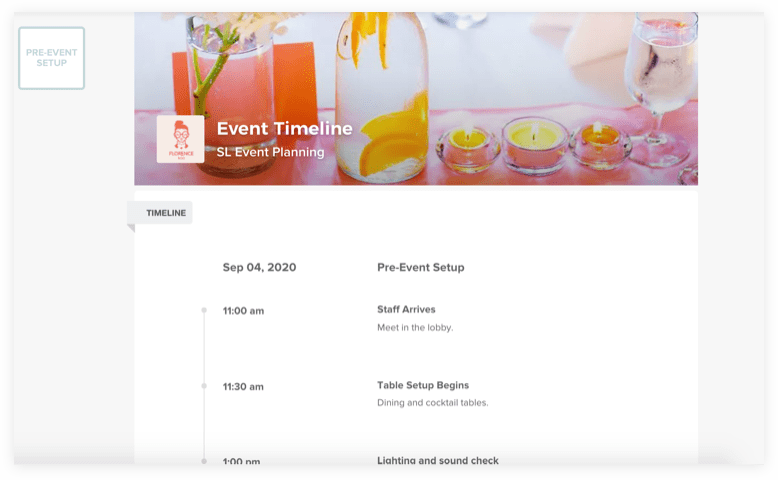Viewport: 778px width, 480px height.
Task: Click the timeline dot beside 1:00 pm
Action: coord(204,461)
